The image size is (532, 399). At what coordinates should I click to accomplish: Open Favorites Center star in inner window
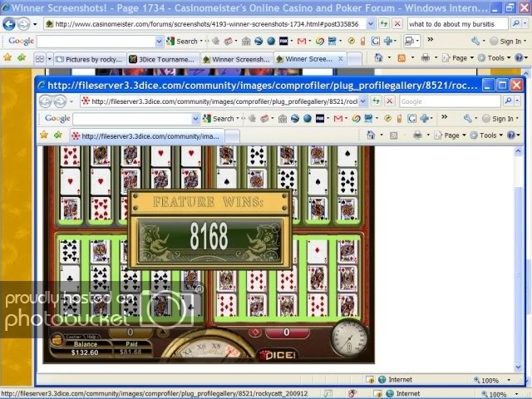pyautogui.click(x=44, y=135)
